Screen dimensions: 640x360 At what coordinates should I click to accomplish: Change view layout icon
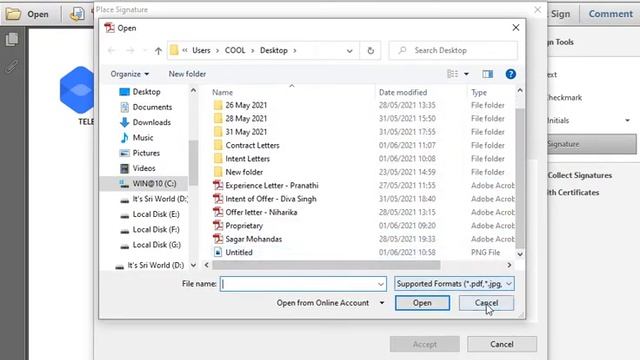(x=452, y=74)
